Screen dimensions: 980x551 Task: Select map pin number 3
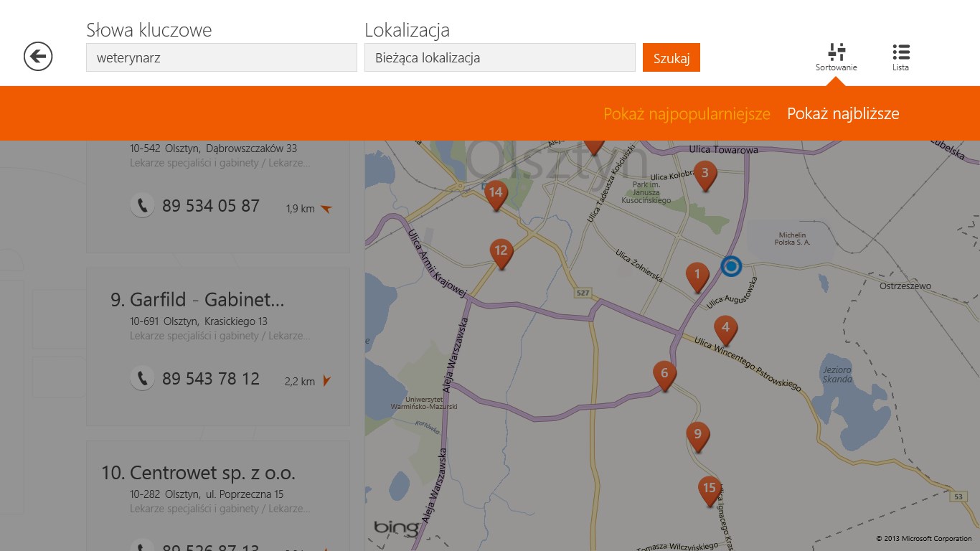tap(705, 173)
